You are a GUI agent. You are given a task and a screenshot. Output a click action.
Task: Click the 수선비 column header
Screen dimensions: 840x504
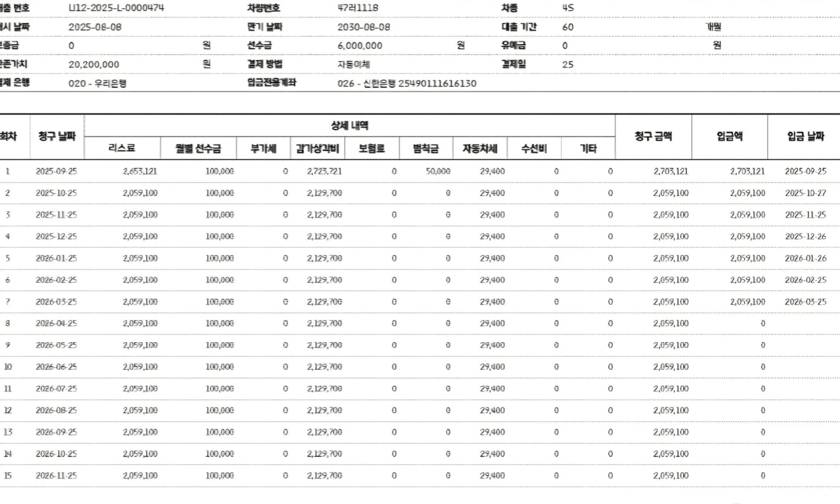pyautogui.click(x=534, y=148)
